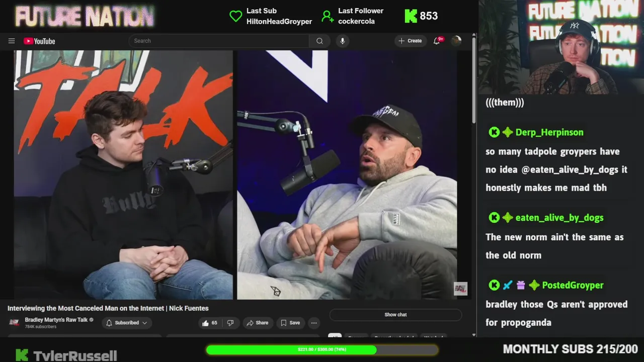This screenshot has height=362, width=644.
Task: Click the YouTube logo
Action: coord(39,41)
